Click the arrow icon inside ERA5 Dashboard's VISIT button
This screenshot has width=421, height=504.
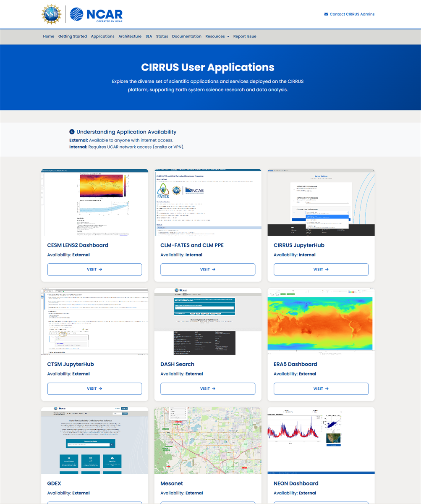(328, 388)
